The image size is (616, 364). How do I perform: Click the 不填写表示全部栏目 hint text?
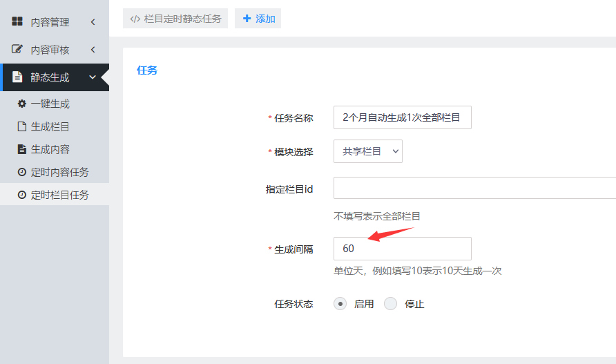click(377, 216)
